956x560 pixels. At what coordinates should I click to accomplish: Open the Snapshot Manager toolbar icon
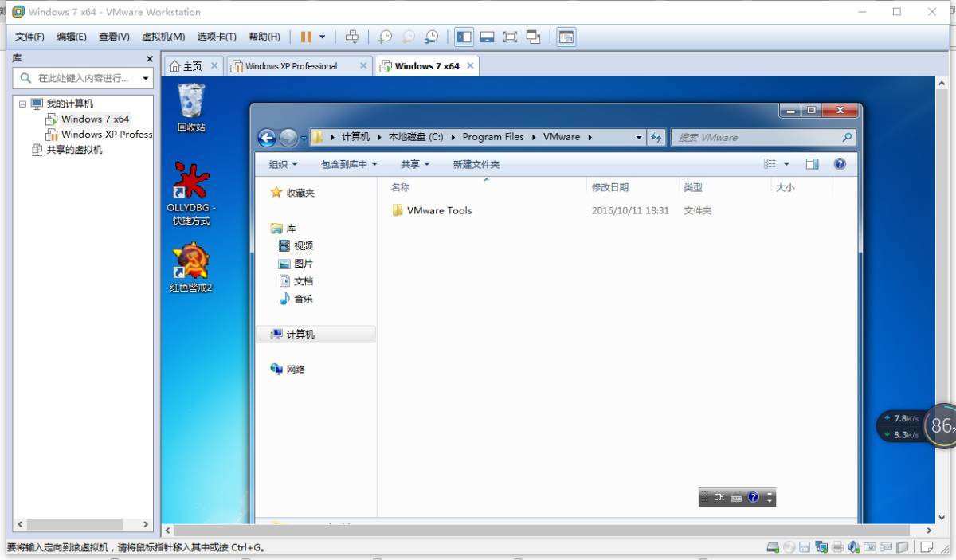(x=431, y=37)
